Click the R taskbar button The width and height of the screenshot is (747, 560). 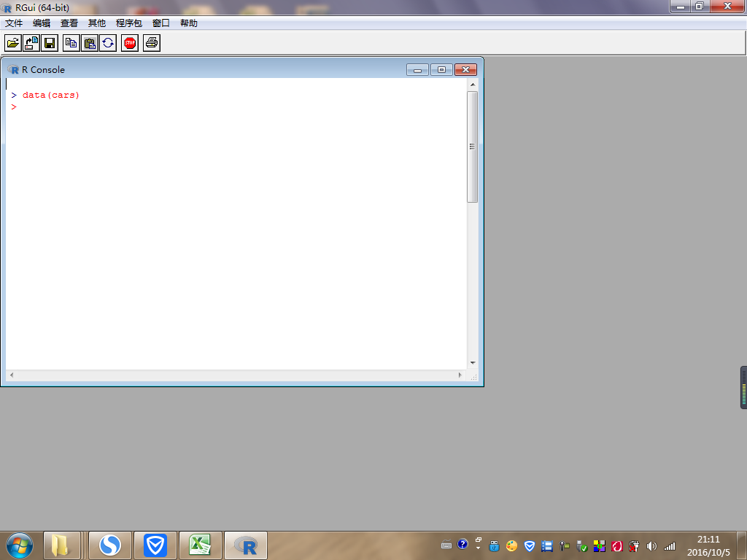point(246,545)
